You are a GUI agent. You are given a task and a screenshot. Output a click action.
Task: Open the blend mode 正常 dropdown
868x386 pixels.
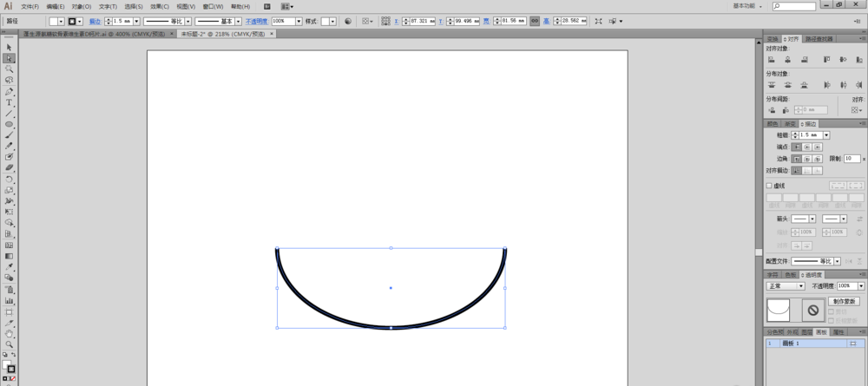click(786, 285)
